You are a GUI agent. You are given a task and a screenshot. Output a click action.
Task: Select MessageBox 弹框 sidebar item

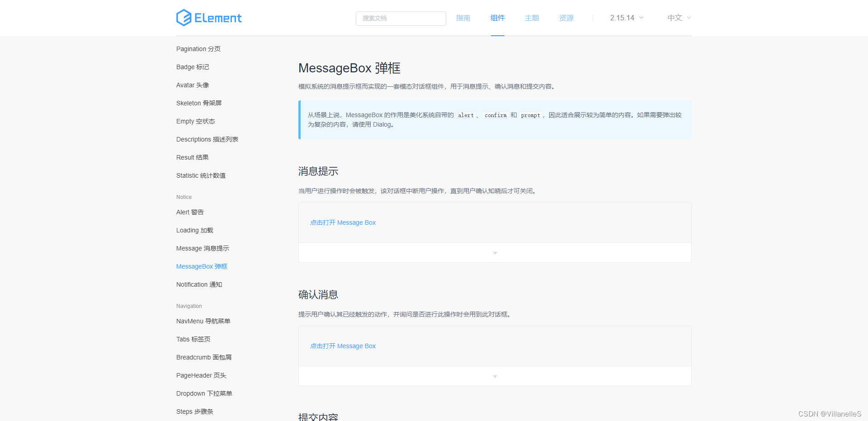[202, 266]
